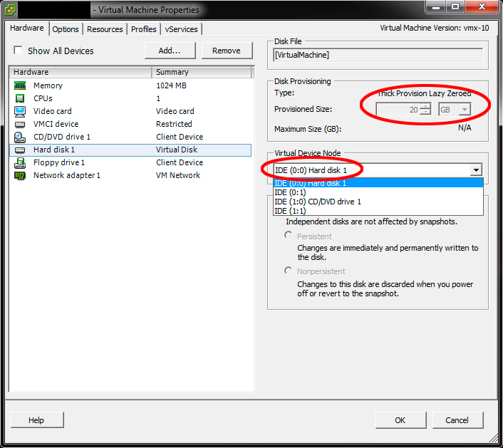Screen dimensions: 503x448
Task: Click the Video card monitor icon
Action: [20, 111]
